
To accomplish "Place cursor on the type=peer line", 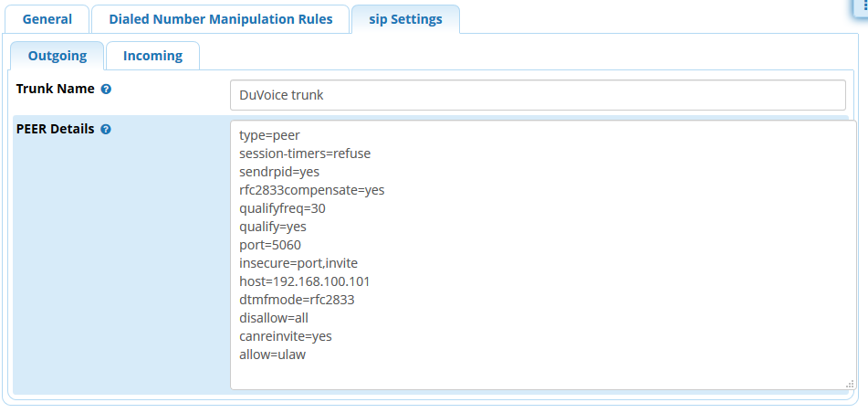I will 269,135.
